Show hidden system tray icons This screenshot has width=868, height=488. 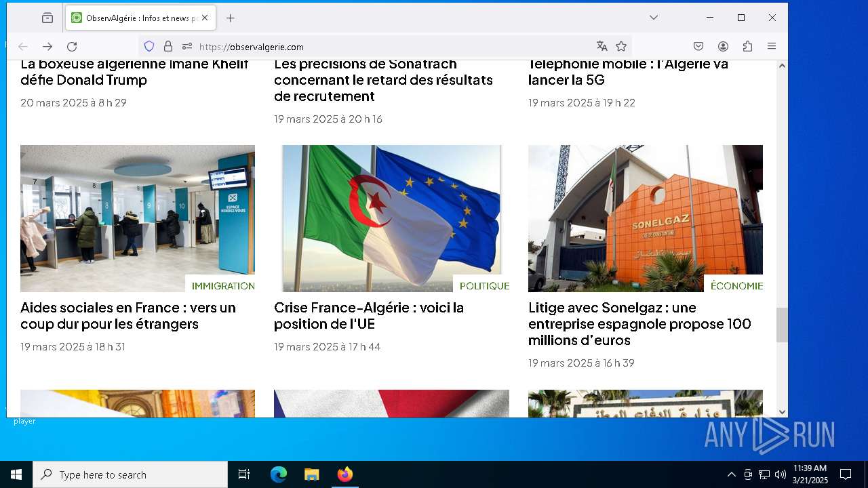tap(731, 474)
